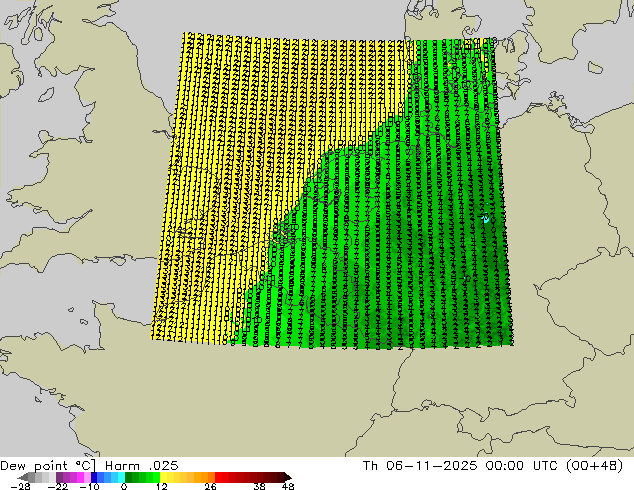This screenshot has height=490, width=634.
Task: Click the '38' legend label
Action: [259, 486]
